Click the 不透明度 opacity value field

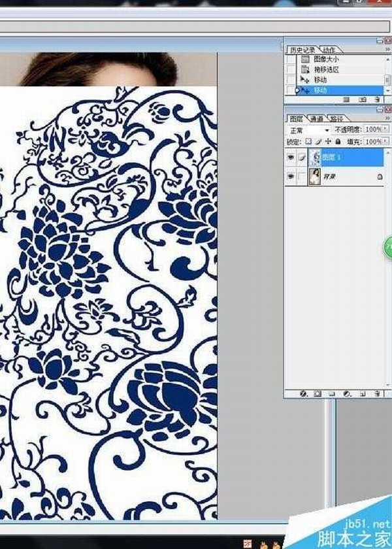pos(373,129)
